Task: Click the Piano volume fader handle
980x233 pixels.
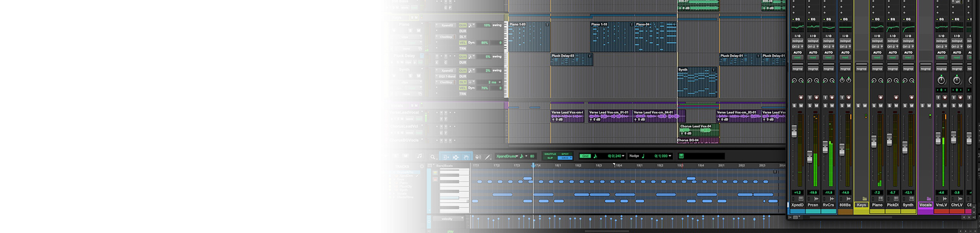Action: [x=873, y=141]
